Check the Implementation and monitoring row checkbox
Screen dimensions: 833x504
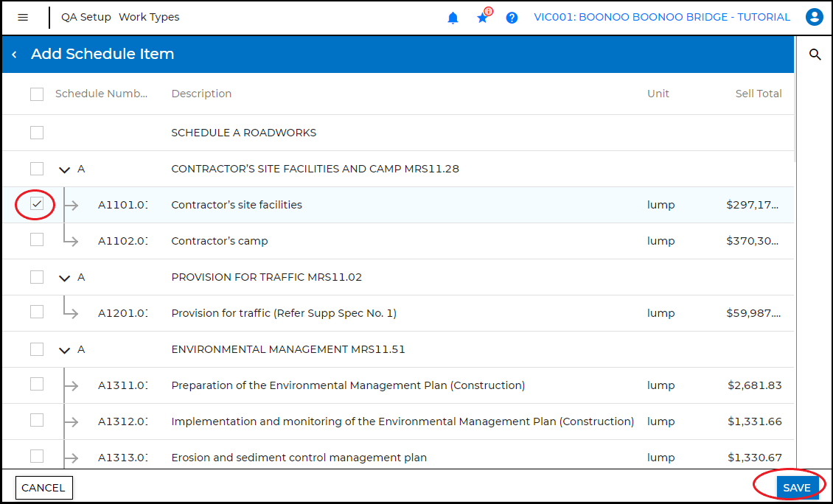(37, 420)
